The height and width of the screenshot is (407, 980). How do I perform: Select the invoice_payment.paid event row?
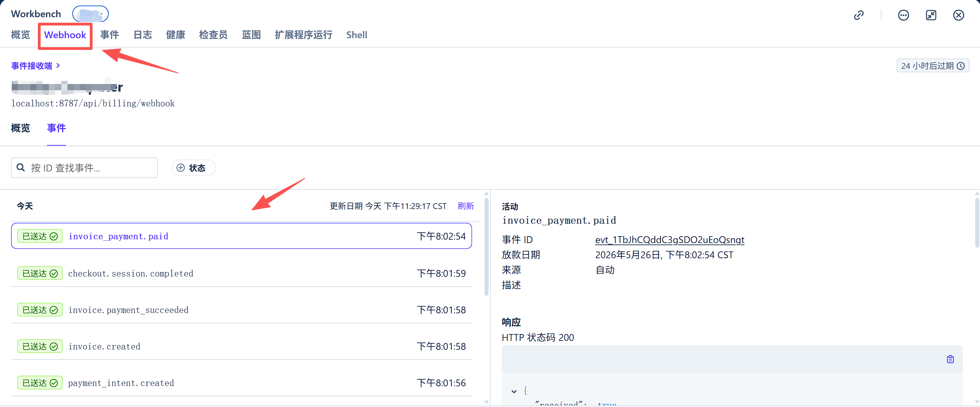[242, 236]
